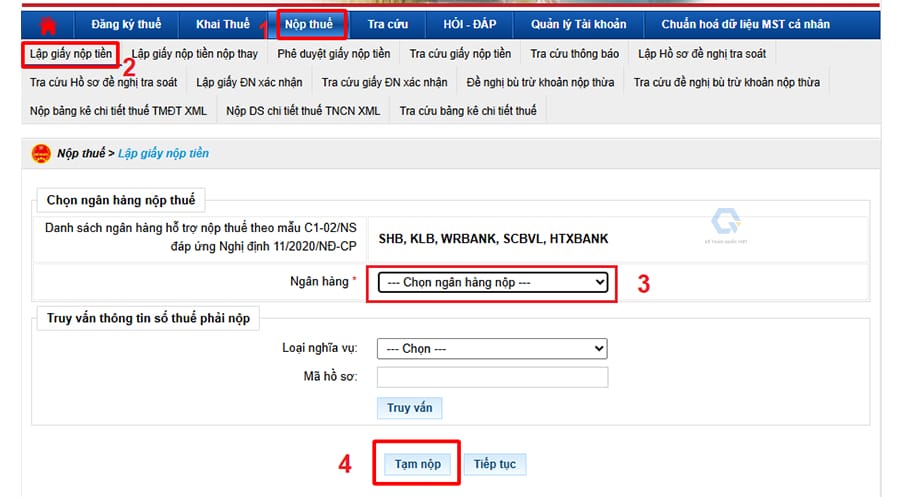Open the Nộp thuế menu
The height and width of the screenshot is (497, 900).
(309, 24)
